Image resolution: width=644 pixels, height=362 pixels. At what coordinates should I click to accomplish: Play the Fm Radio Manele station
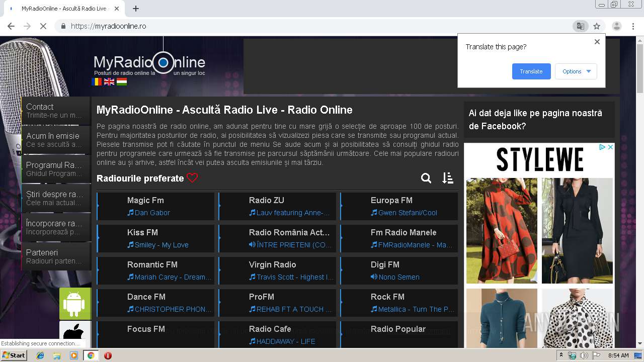[399, 238]
